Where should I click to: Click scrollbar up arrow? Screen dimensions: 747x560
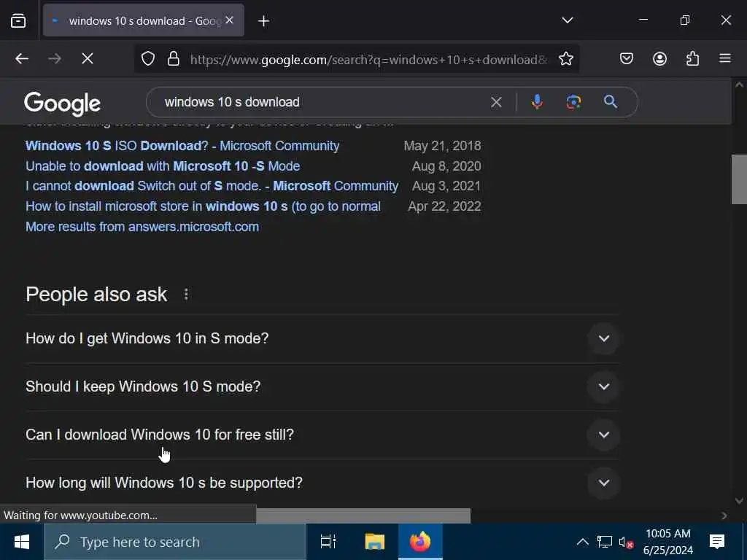pyautogui.click(x=739, y=85)
